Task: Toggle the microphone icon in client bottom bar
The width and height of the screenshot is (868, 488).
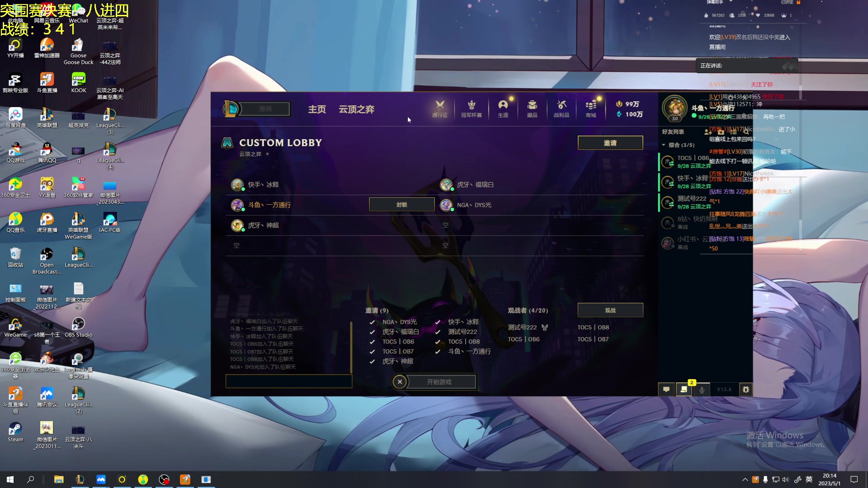Action: pyautogui.click(x=702, y=389)
